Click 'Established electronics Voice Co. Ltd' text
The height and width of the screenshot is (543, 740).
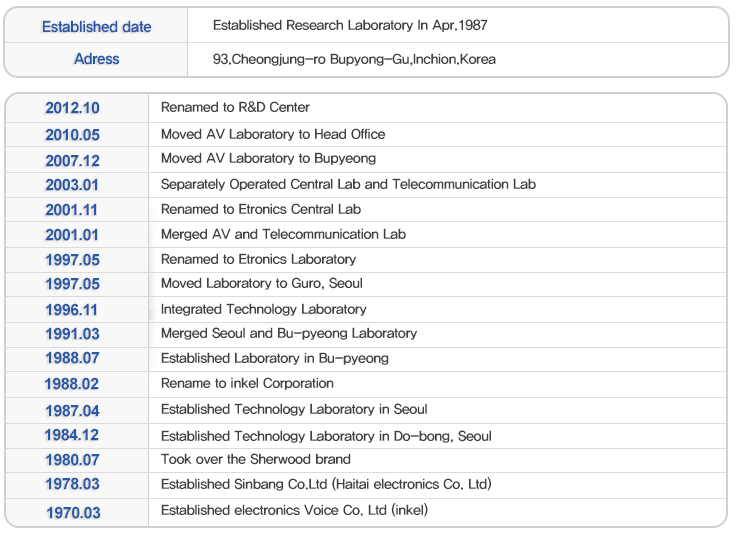(x=294, y=510)
